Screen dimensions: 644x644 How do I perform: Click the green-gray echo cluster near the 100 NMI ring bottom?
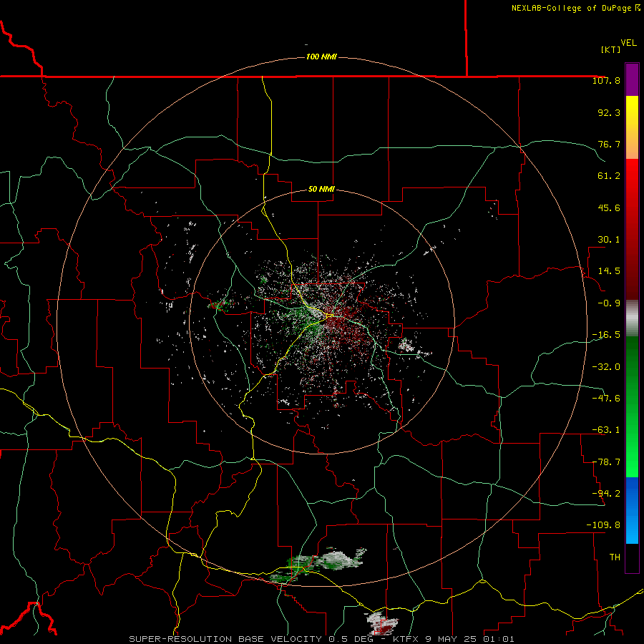point(317,565)
